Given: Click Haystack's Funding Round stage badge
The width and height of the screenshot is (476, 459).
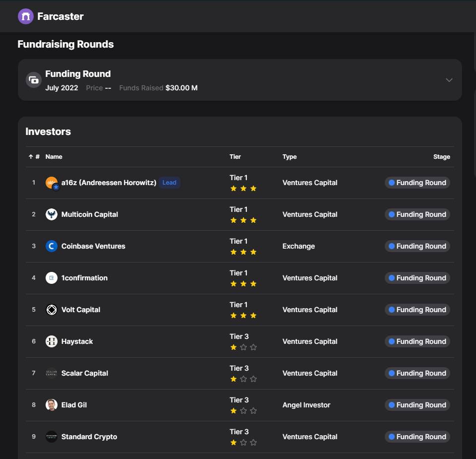Looking at the screenshot, I should 417,341.
